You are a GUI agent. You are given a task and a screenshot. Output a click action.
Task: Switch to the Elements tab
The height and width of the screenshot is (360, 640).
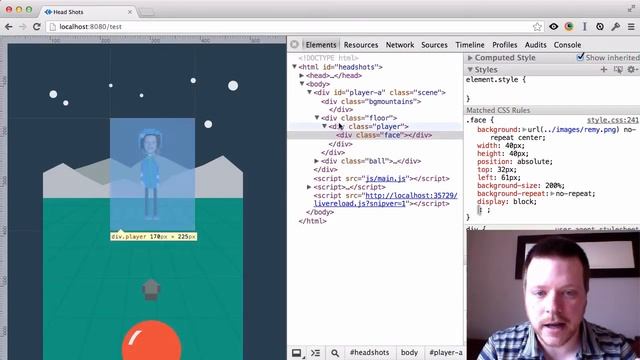[321, 45]
